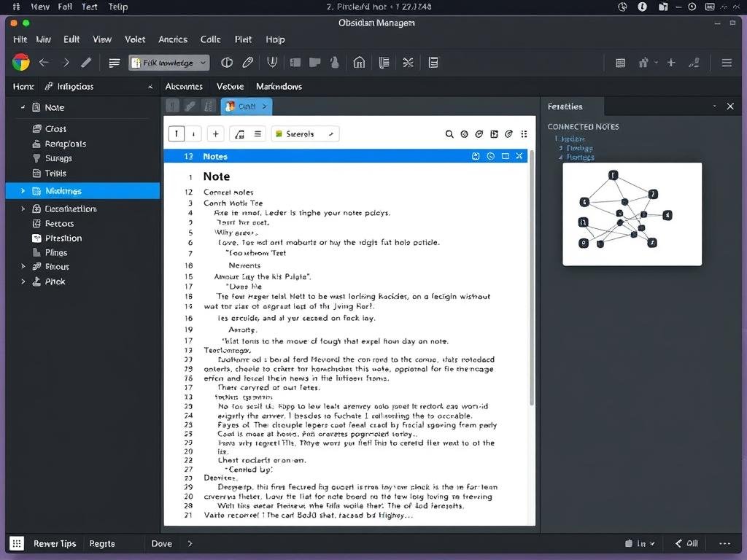The height and width of the screenshot is (560, 747).
Task: Open the knowledge base dropdown in the toolbar
Action: tap(169, 62)
